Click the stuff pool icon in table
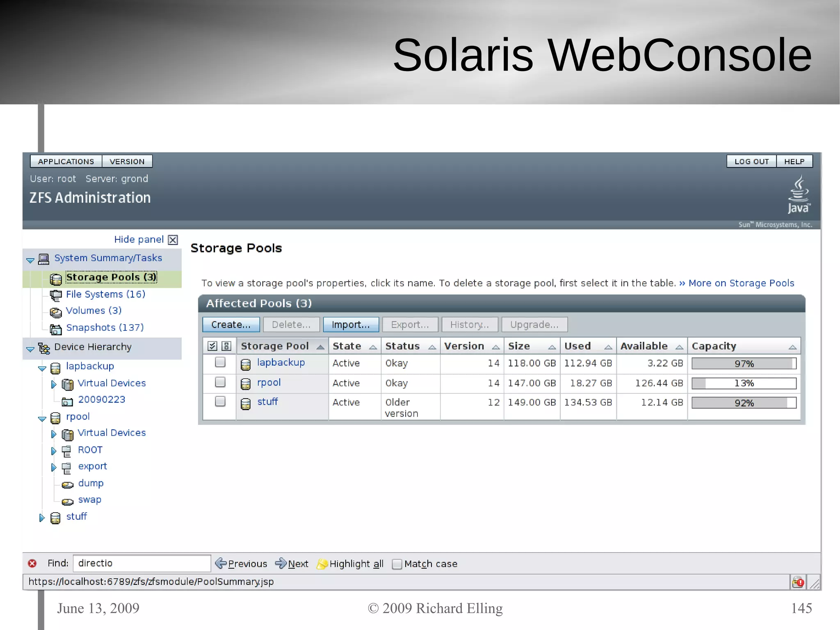Screen dimensions: 840x630 (246, 404)
